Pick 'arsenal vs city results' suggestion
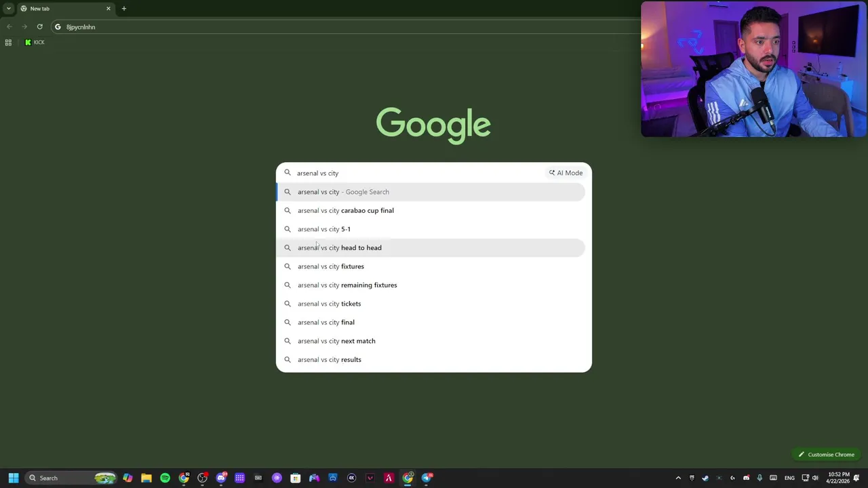The height and width of the screenshot is (488, 868). click(x=430, y=359)
